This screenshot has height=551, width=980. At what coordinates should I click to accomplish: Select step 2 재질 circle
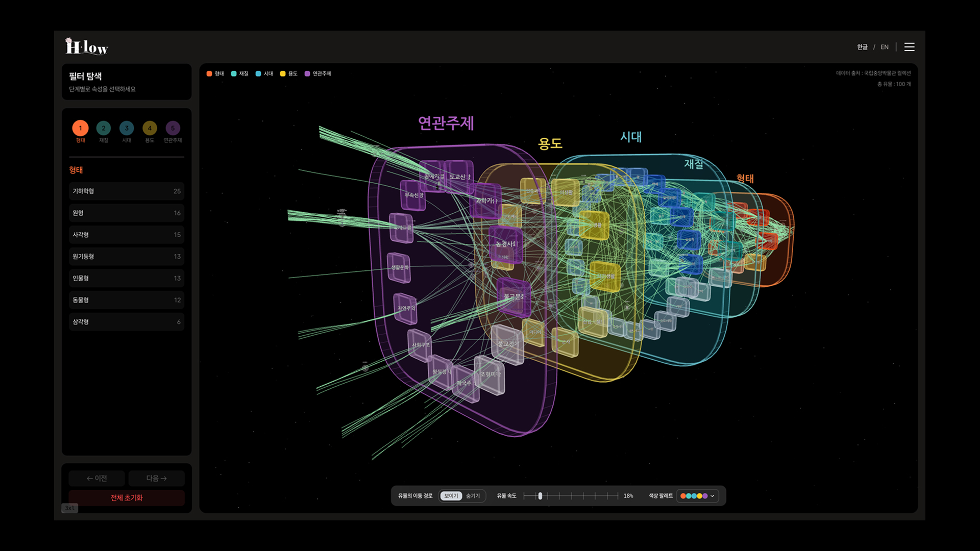(104, 128)
